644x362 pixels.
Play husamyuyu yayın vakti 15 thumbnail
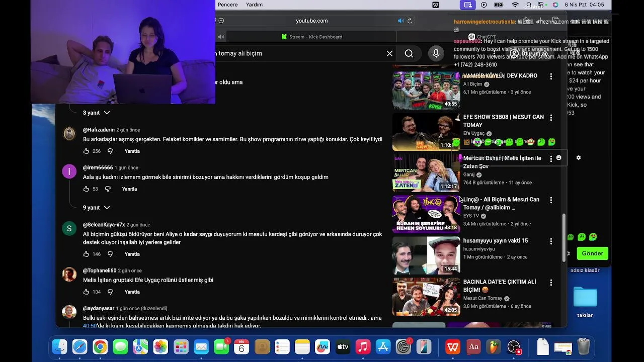[x=426, y=255]
